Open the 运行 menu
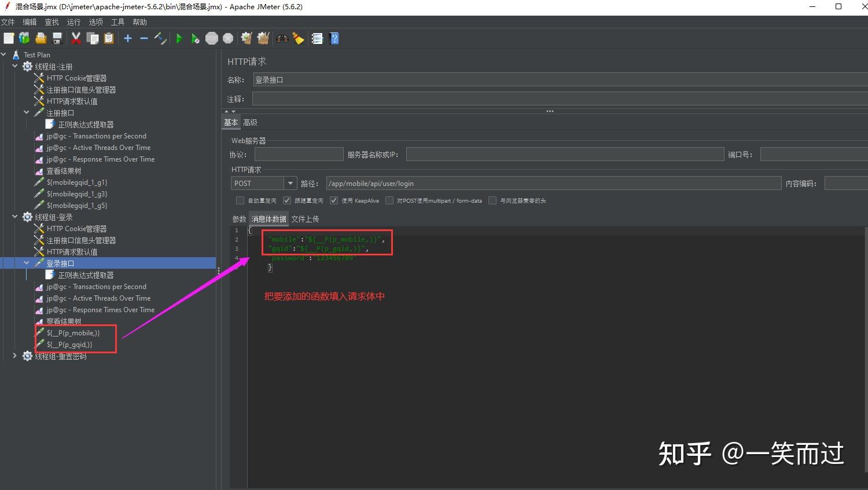The height and width of the screenshot is (490, 868). click(x=73, y=22)
